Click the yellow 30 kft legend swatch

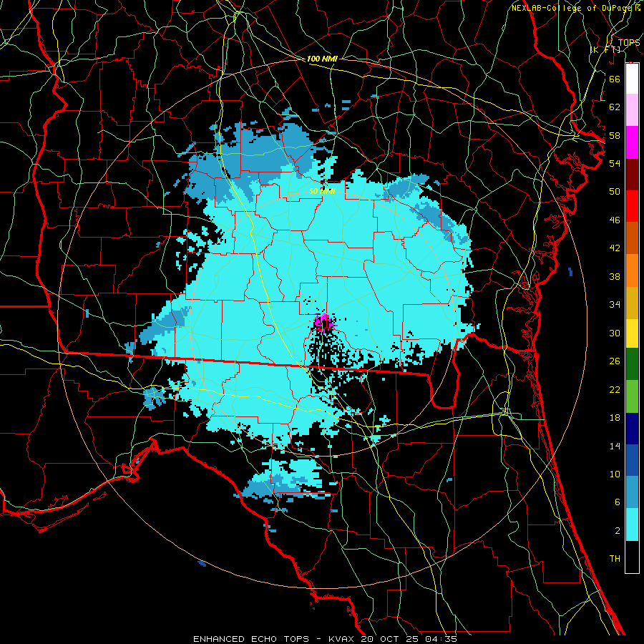(x=632, y=333)
